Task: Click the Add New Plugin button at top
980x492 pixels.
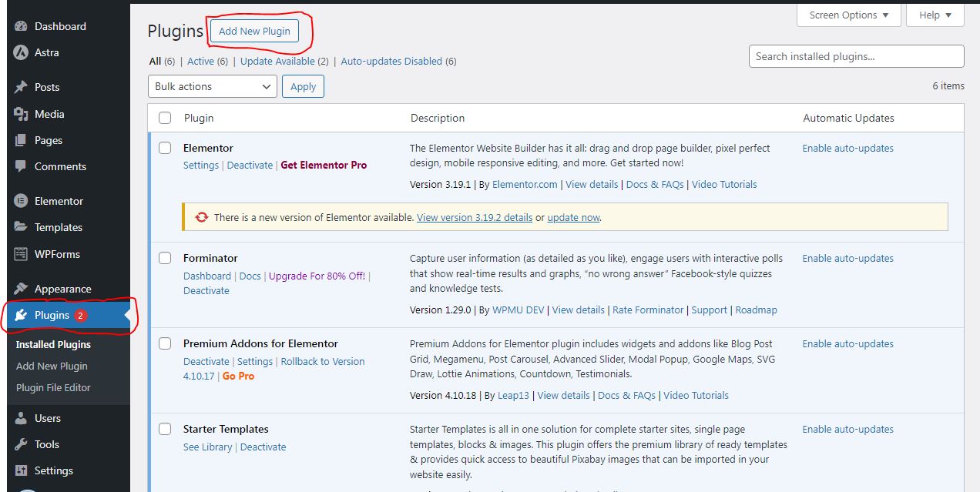Action: coord(254,31)
